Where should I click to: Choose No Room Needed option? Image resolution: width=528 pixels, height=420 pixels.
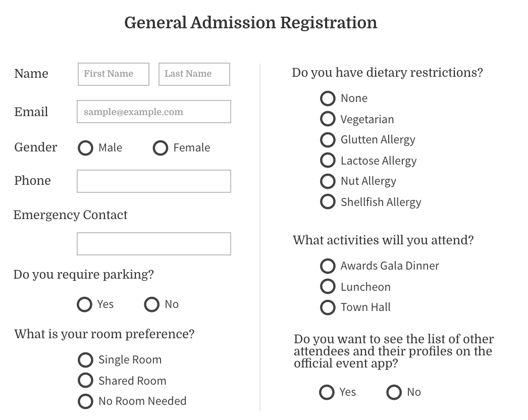85,401
